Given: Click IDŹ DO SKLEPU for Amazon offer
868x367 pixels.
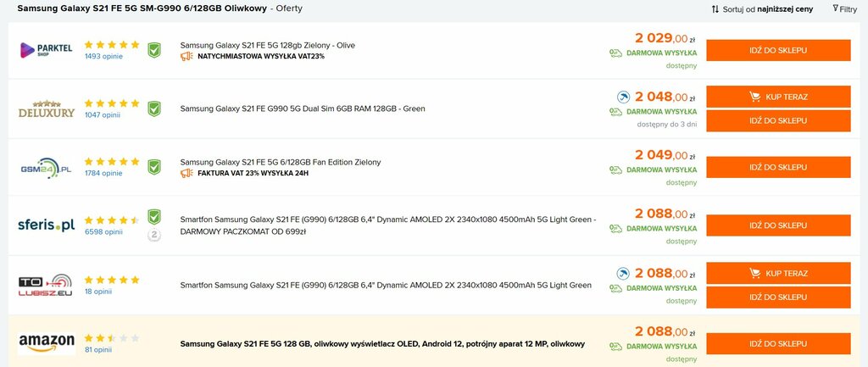Looking at the screenshot, I should coord(778,344).
